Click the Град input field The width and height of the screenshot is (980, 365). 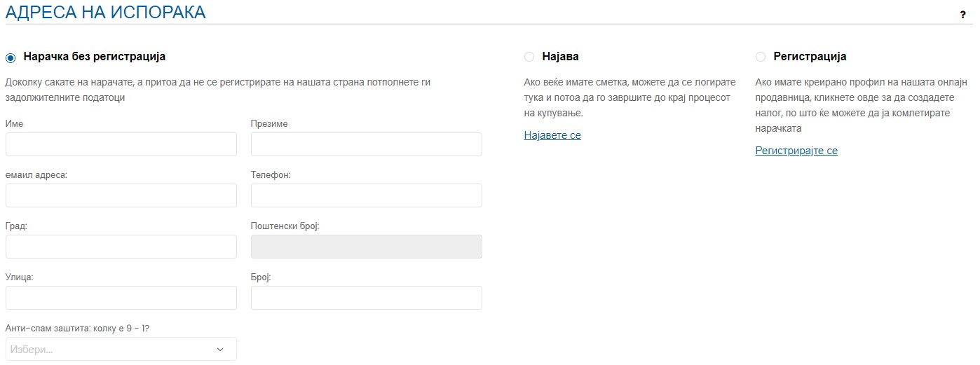click(121, 247)
